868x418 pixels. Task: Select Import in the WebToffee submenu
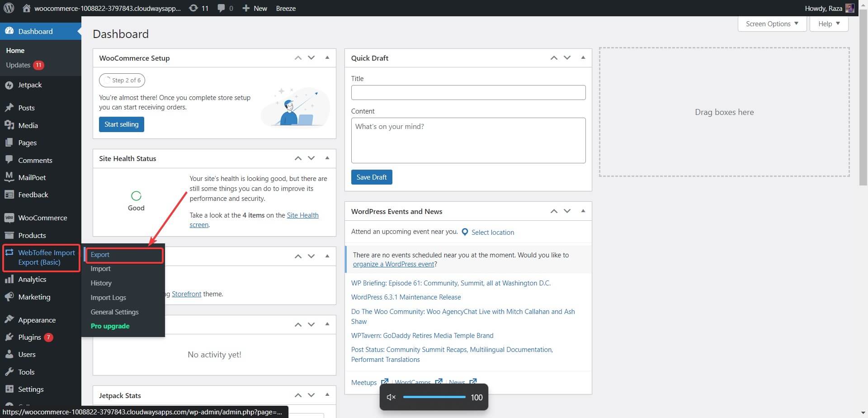tap(100, 269)
